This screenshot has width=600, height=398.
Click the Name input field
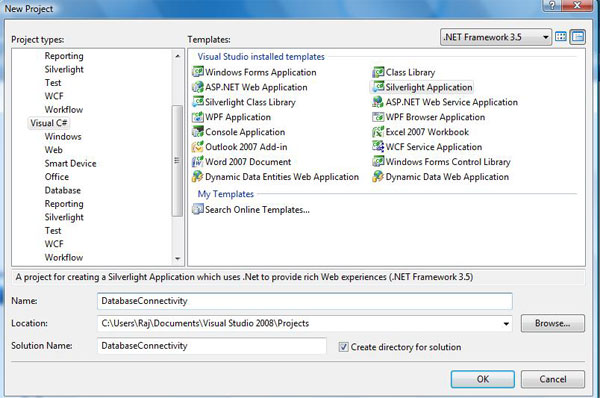click(x=305, y=301)
